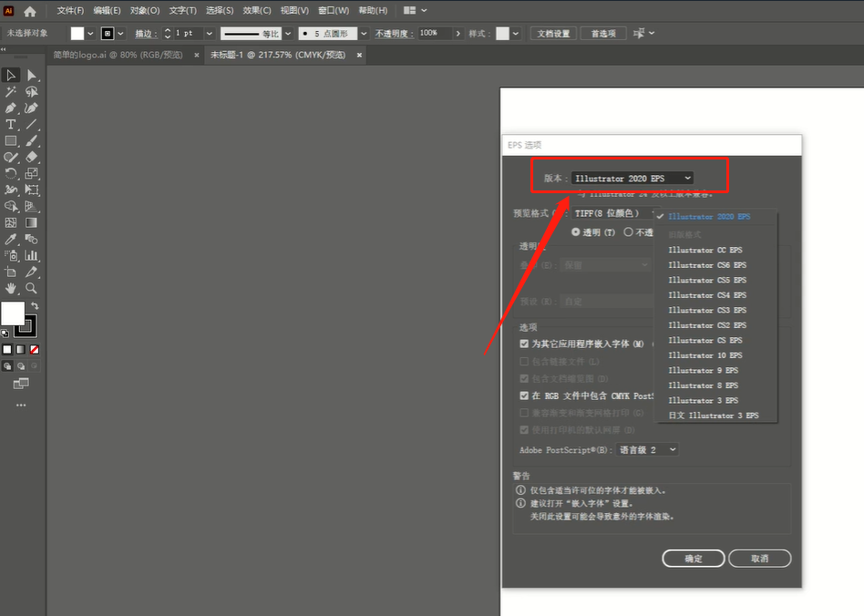Select the Mesh tool
864x616 pixels.
tap(10, 222)
